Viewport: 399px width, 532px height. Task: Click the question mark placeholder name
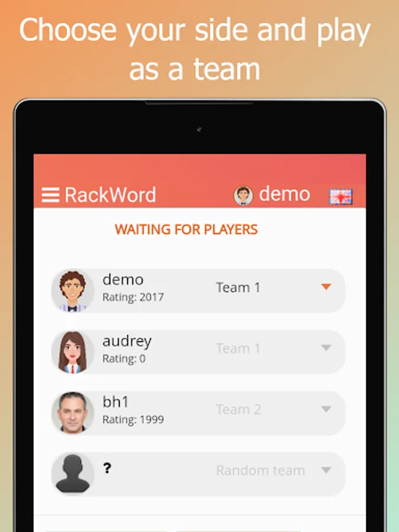tap(107, 469)
